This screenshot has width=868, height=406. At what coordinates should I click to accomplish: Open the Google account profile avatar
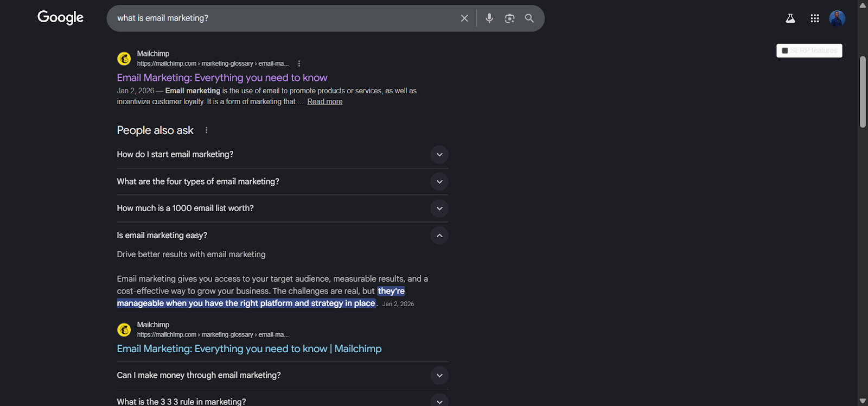click(x=837, y=18)
